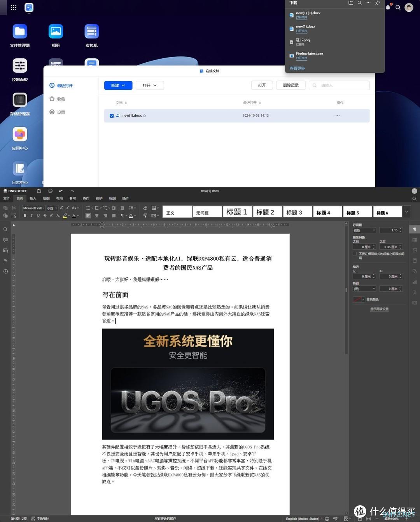Click the Save icon in the ONLYOFFICE title bar
The width and height of the screenshot is (420, 522).
[39, 191]
